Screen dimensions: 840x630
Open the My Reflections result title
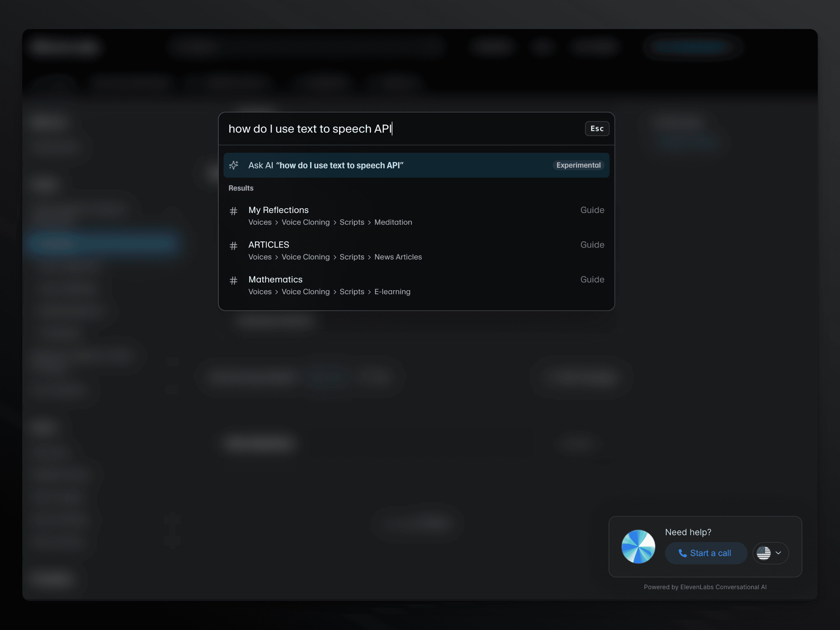coord(278,210)
